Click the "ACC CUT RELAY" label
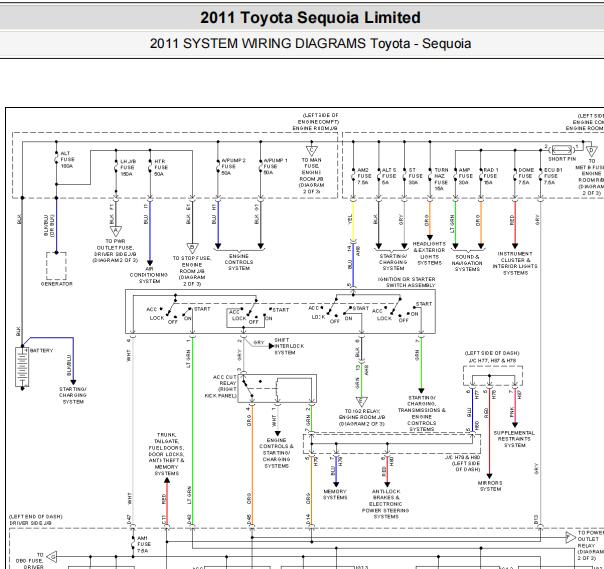This screenshot has width=604, height=569. coord(221,386)
